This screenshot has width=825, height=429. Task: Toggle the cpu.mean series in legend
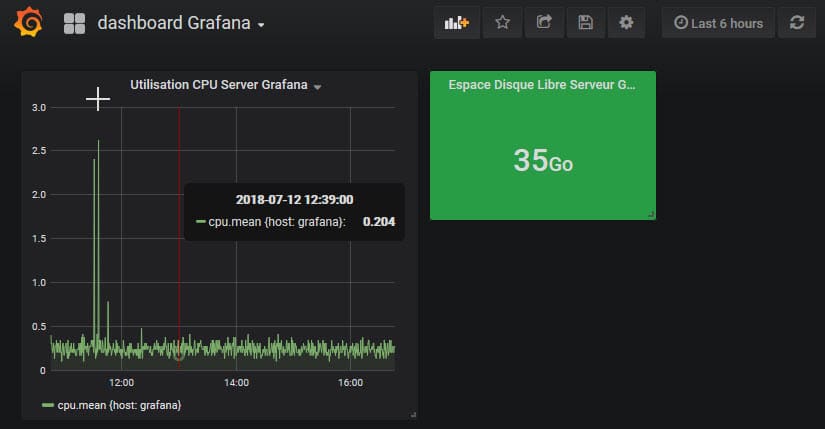click(x=118, y=405)
